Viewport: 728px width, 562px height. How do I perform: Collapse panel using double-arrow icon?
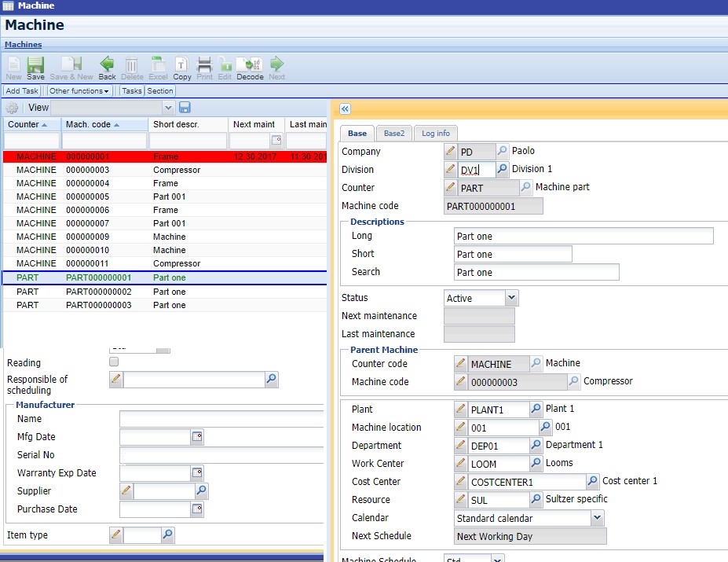pyautogui.click(x=345, y=109)
